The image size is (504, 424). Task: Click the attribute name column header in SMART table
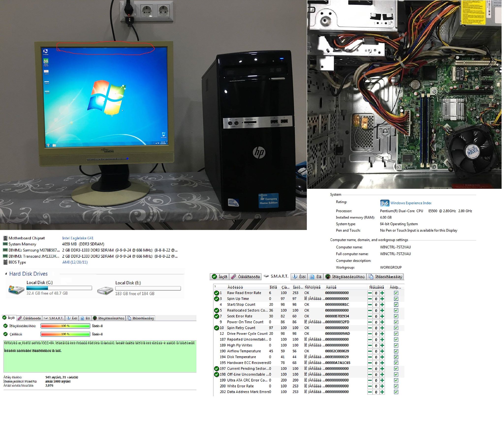235,287
